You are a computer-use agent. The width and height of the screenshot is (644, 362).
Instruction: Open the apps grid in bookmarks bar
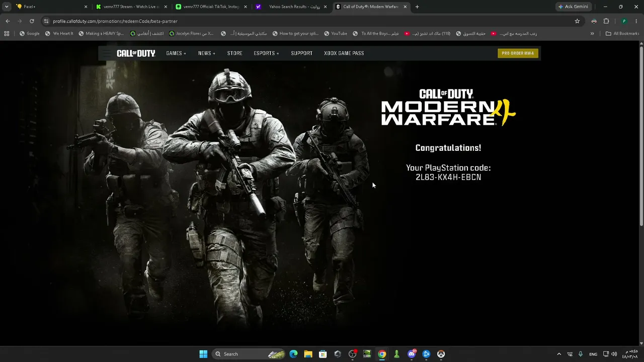click(x=7, y=34)
